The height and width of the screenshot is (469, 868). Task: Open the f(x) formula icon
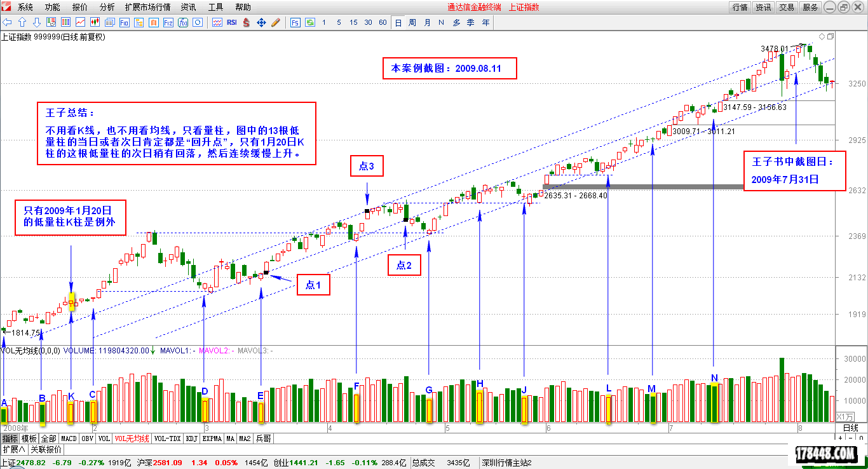click(183, 22)
